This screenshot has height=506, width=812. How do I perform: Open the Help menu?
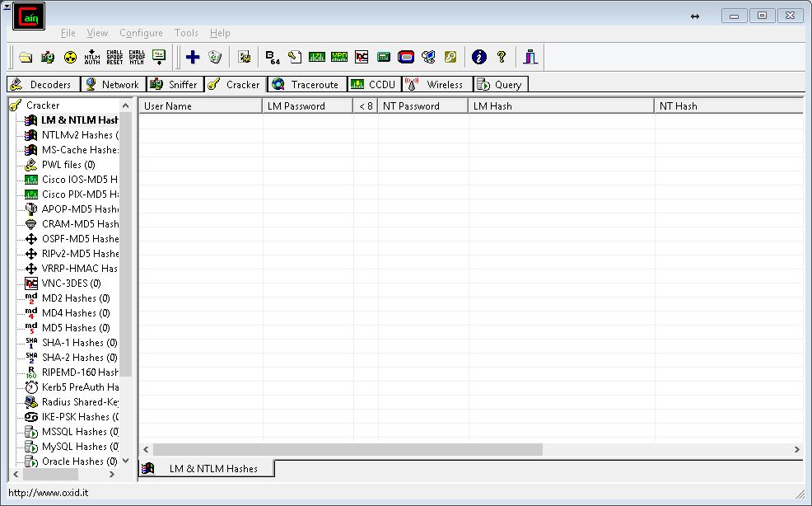pyautogui.click(x=220, y=33)
